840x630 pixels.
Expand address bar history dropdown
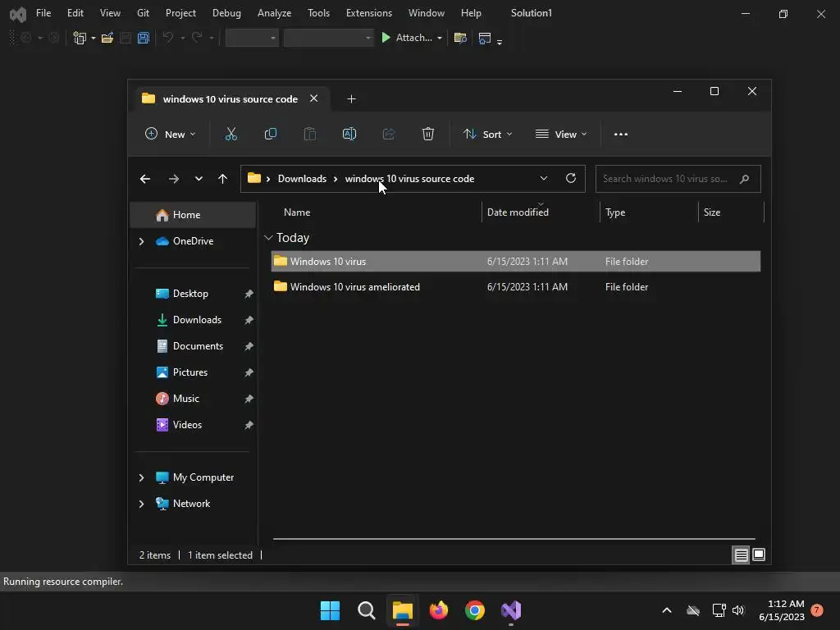tap(544, 178)
